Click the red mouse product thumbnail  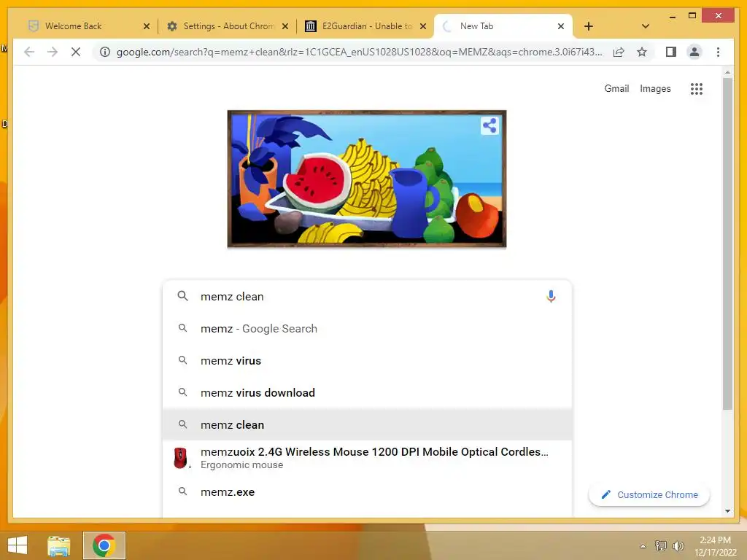[x=181, y=458]
